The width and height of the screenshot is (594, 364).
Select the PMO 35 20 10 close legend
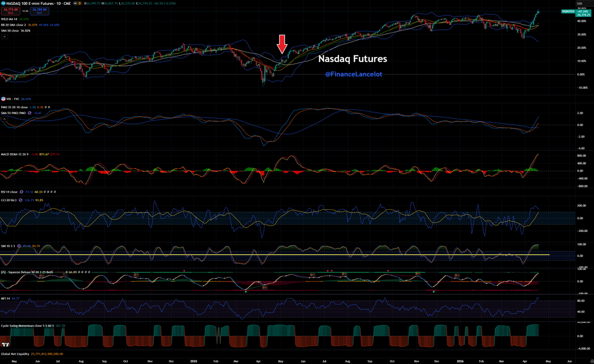click(x=14, y=107)
